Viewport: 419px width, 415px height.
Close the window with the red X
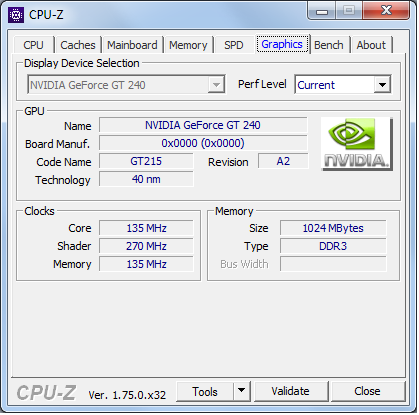[386, 11]
